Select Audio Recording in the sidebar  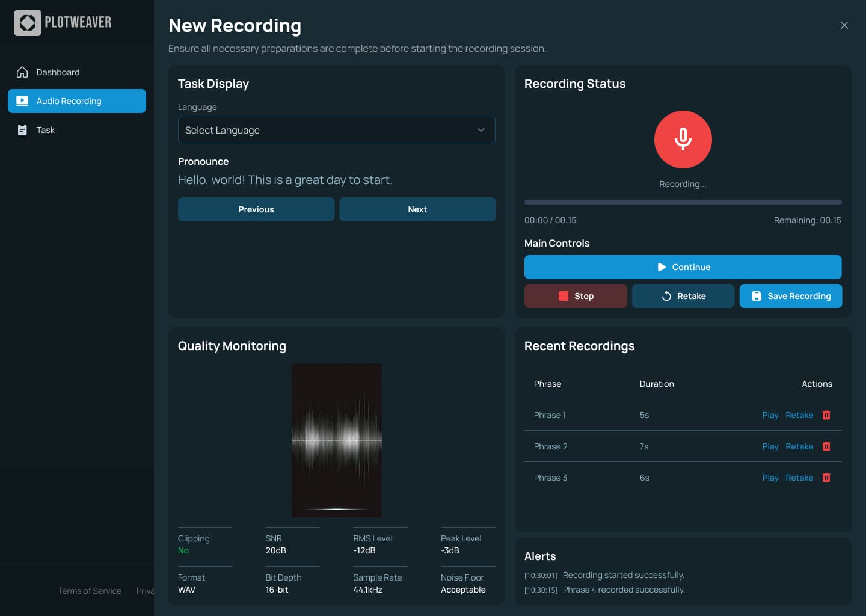click(77, 101)
